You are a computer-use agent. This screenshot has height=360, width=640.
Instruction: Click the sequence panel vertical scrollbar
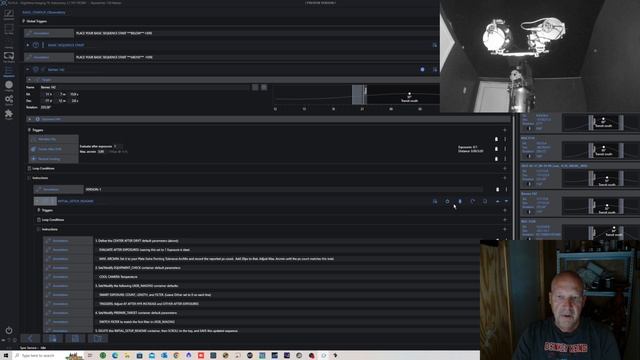click(x=513, y=176)
